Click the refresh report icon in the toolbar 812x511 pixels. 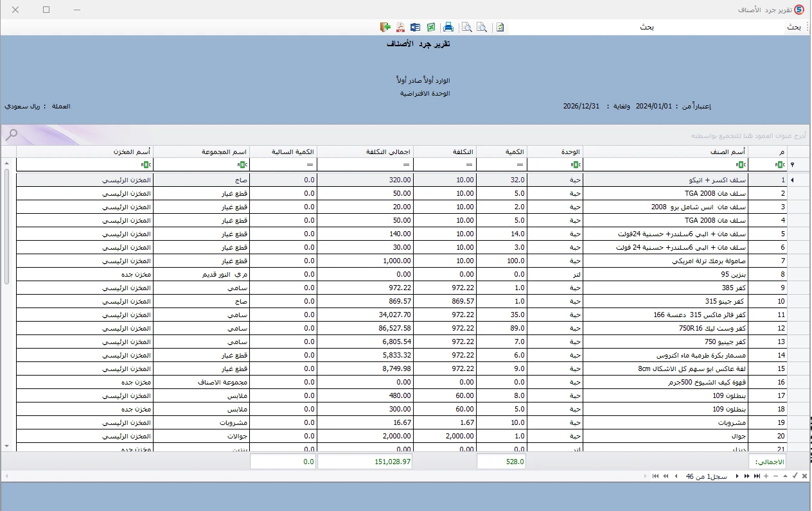pyautogui.click(x=500, y=27)
